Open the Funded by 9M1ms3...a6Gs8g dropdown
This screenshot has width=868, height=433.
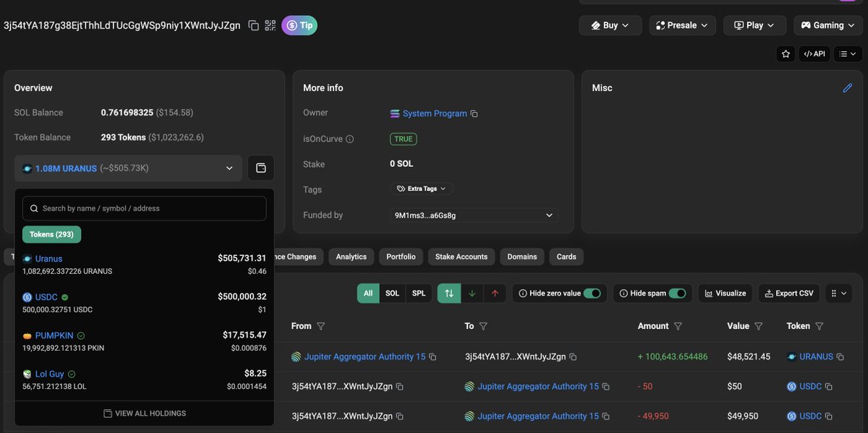pyautogui.click(x=474, y=215)
